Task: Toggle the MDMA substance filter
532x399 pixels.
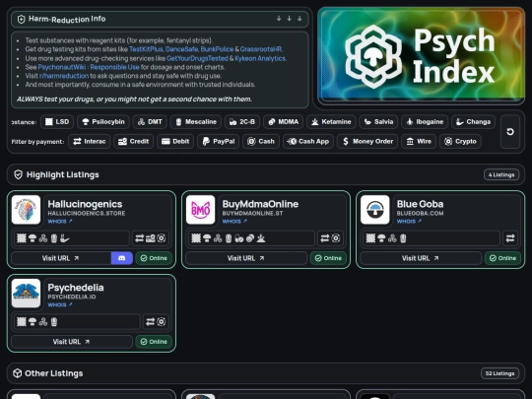Action: 283,122
